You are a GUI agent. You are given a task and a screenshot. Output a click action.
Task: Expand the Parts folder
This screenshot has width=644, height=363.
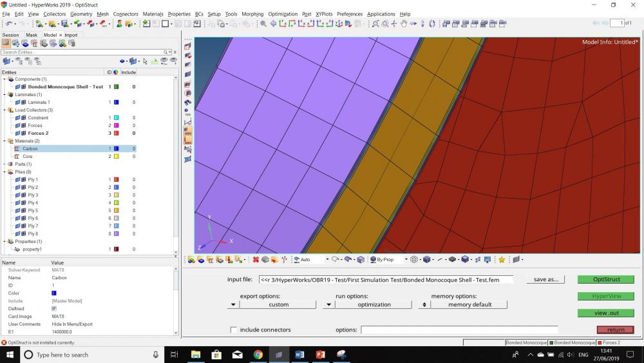point(5,164)
